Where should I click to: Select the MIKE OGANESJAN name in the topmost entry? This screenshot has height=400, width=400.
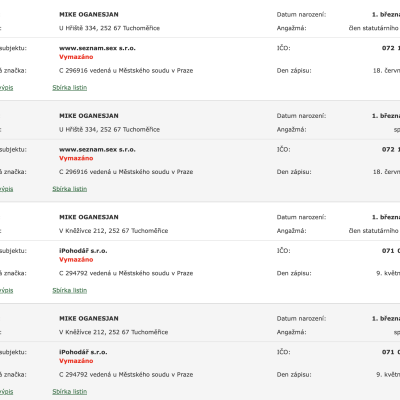(x=89, y=15)
